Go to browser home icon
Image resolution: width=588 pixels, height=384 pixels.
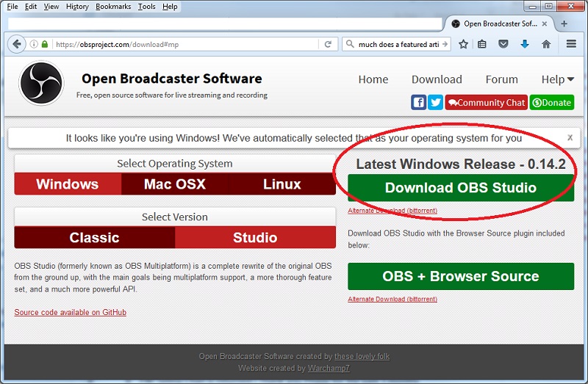546,44
